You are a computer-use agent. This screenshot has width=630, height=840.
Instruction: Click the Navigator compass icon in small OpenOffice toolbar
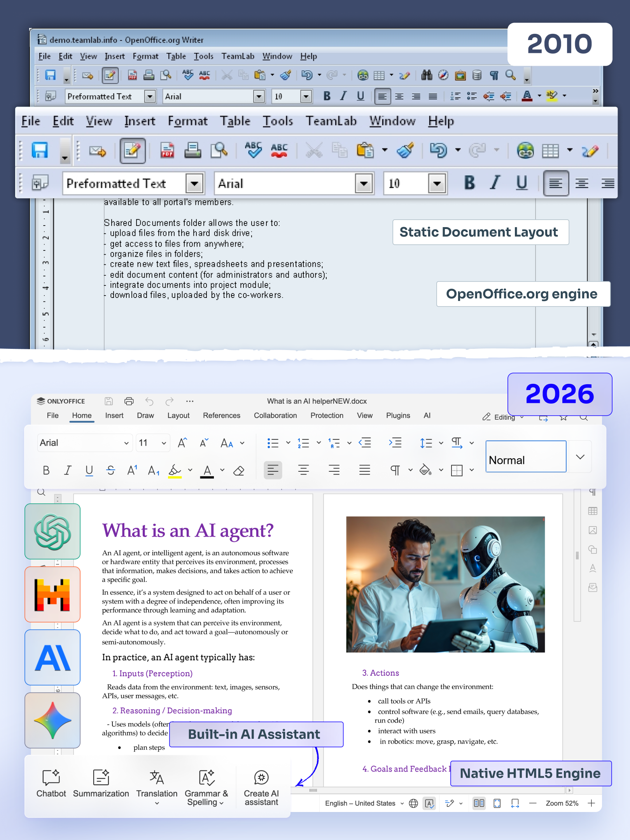pos(443,75)
